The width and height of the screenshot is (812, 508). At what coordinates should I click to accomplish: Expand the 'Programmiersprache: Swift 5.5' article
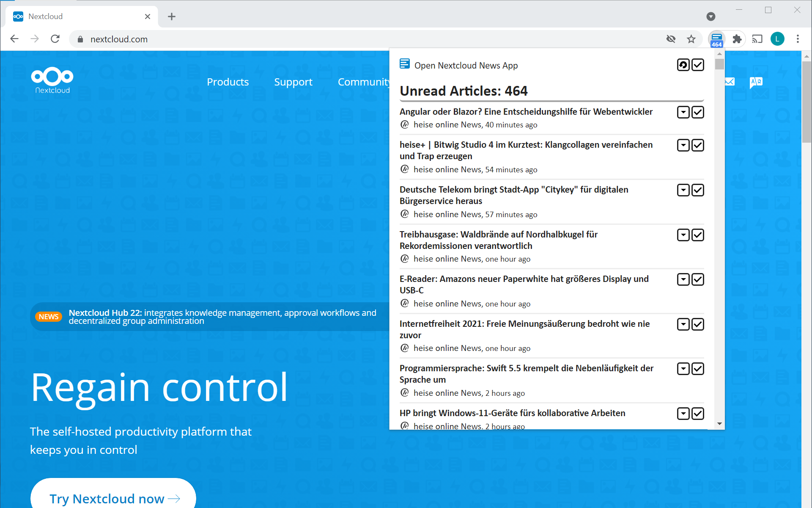point(683,369)
